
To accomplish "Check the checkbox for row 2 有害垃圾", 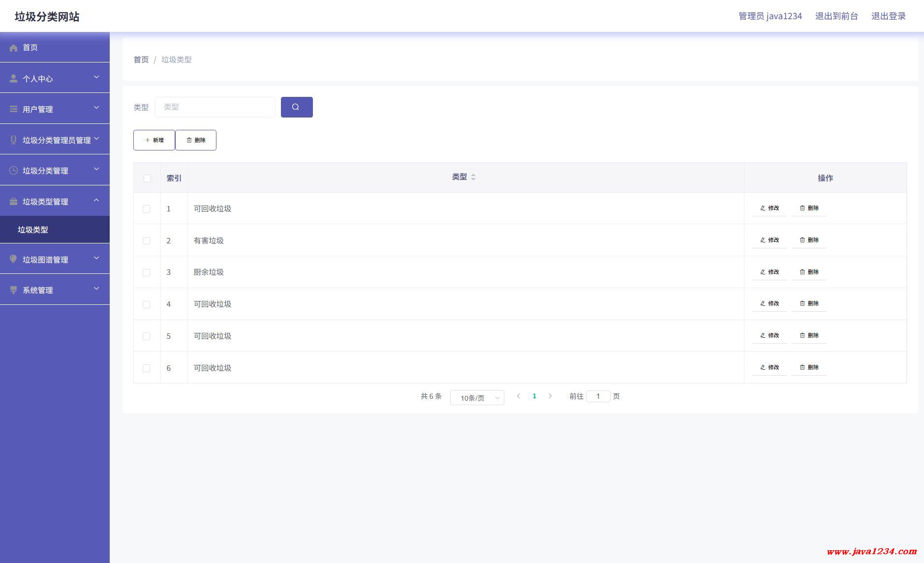I will pos(146,240).
